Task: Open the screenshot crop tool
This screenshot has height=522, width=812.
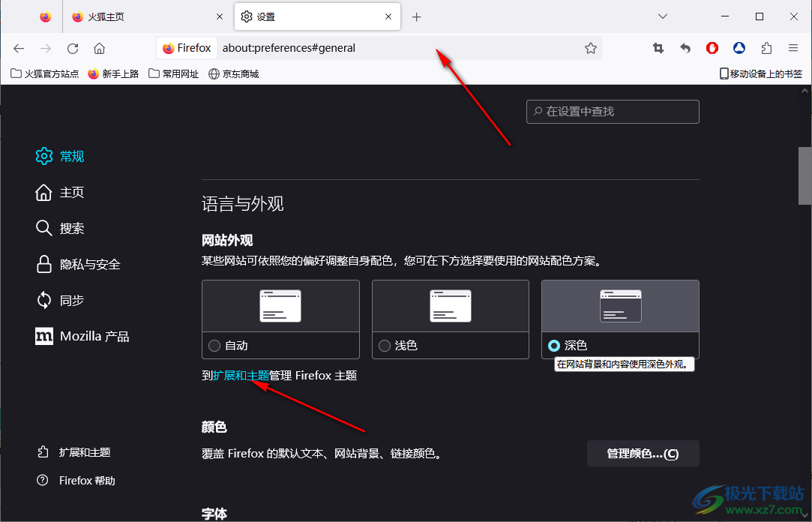Action: tap(658, 48)
